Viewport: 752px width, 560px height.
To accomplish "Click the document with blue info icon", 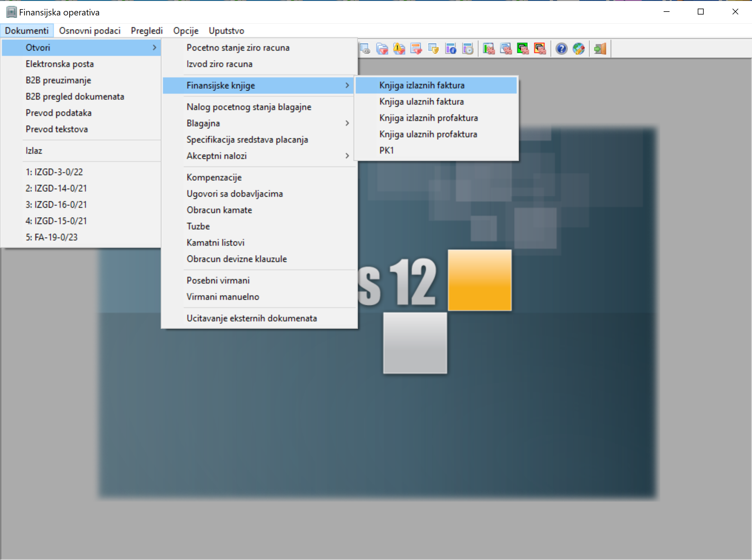I will [451, 49].
